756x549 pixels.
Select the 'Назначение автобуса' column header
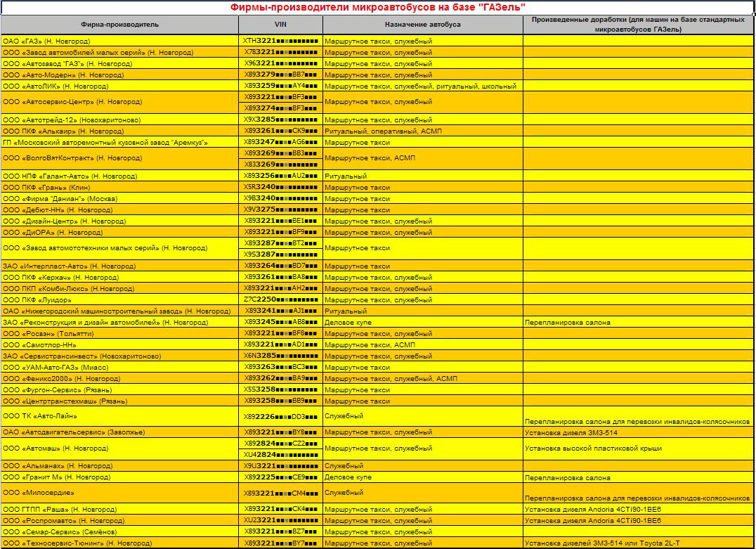(x=423, y=25)
